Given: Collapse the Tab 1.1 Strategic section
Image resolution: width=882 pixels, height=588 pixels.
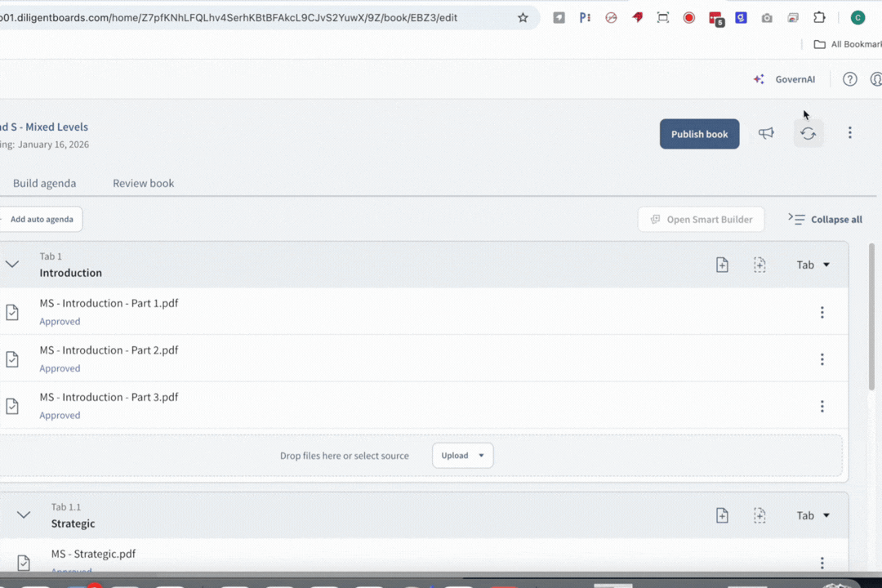Looking at the screenshot, I should tap(23, 514).
